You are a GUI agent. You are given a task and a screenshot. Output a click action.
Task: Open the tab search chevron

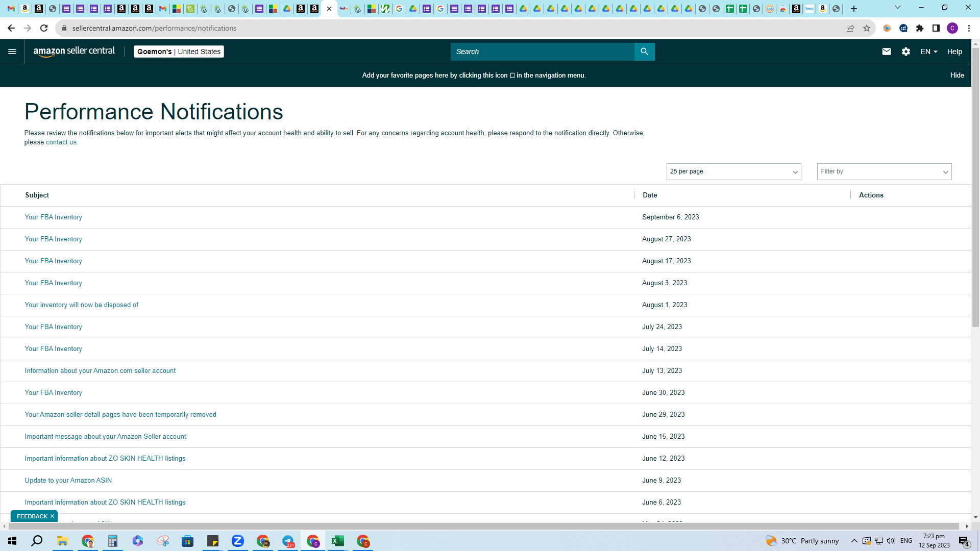click(x=897, y=8)
